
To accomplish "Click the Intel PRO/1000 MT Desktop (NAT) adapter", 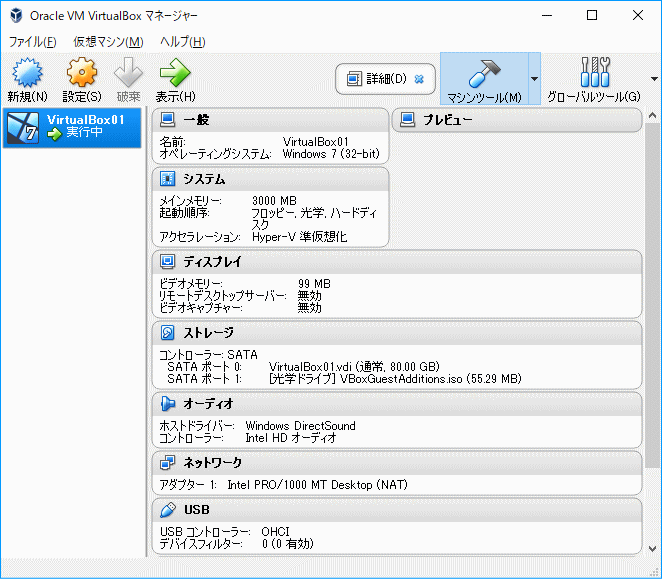I will coord(317,484).
